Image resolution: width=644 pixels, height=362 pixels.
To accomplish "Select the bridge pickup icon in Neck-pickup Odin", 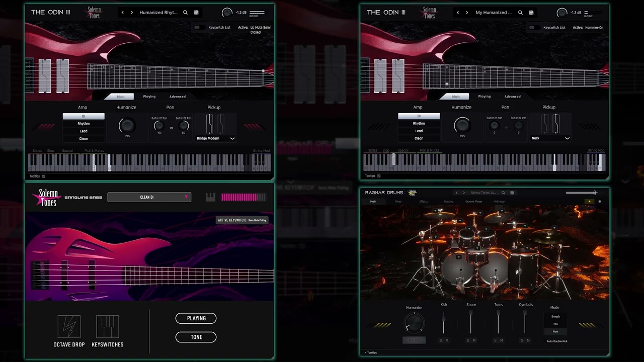I will point(545,124).
